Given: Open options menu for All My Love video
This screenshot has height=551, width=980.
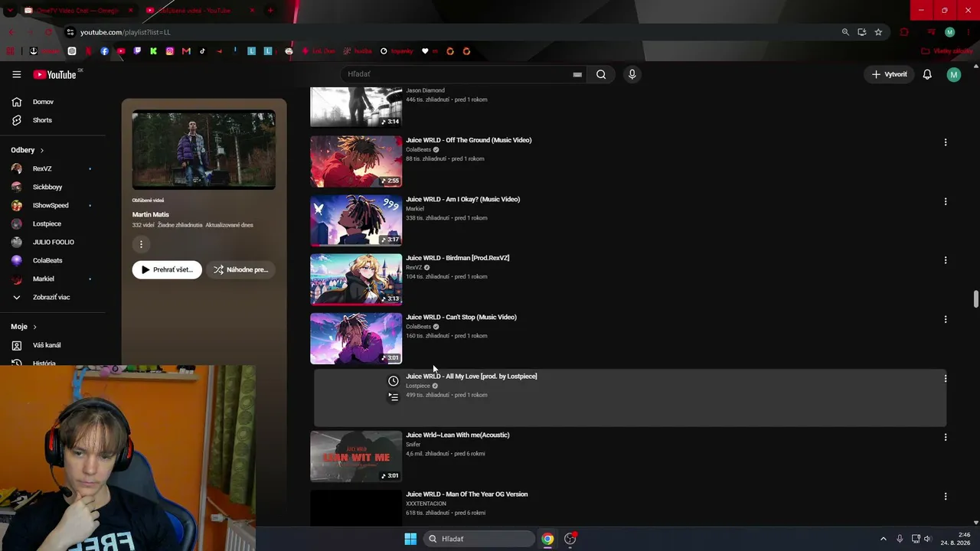Looking at the screenshot, I should pos(946,378).
